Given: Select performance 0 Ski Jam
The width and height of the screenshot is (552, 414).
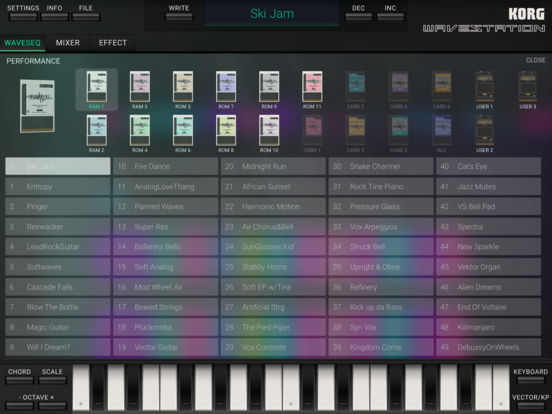Looking at the screenshot, I should (58, 166).
